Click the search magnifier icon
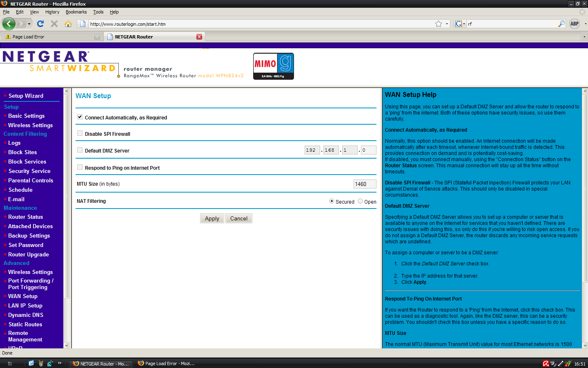588x368 pixels. tap(561, 24)
